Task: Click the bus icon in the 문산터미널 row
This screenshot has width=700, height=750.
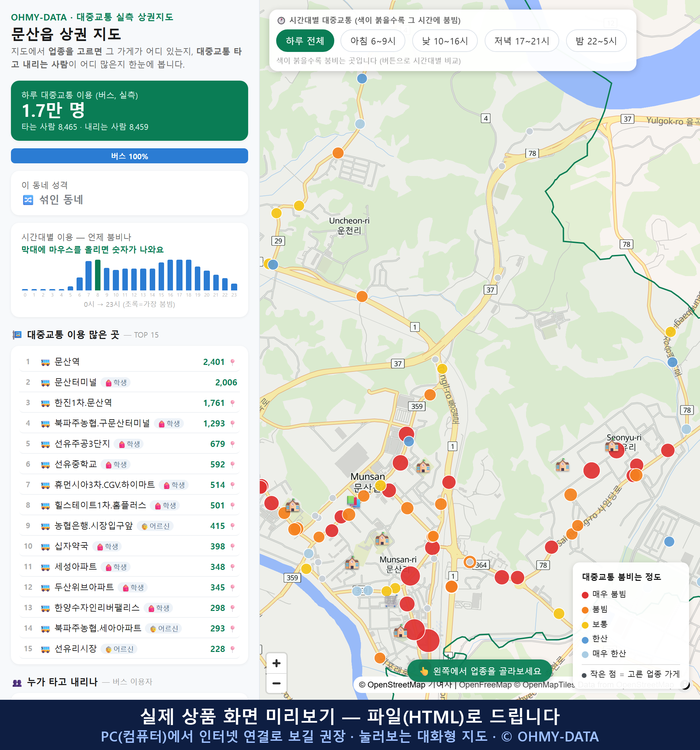Action: 45,383
